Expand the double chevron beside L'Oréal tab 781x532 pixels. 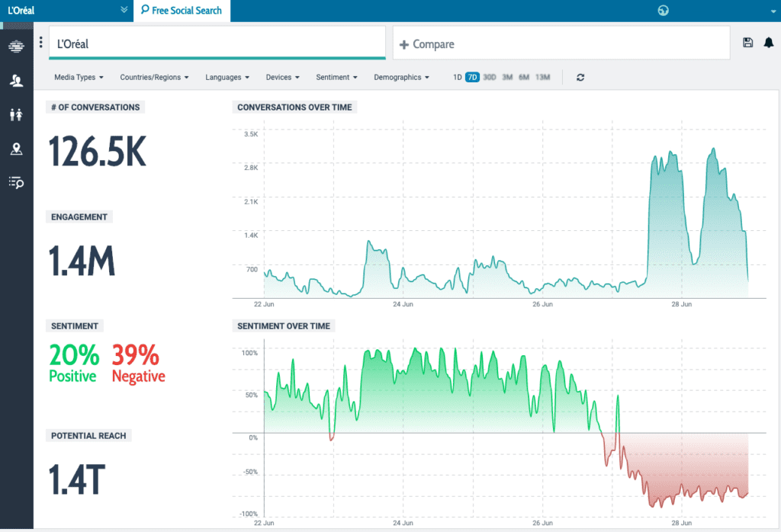pyautogui.click(x=124, y=11)
